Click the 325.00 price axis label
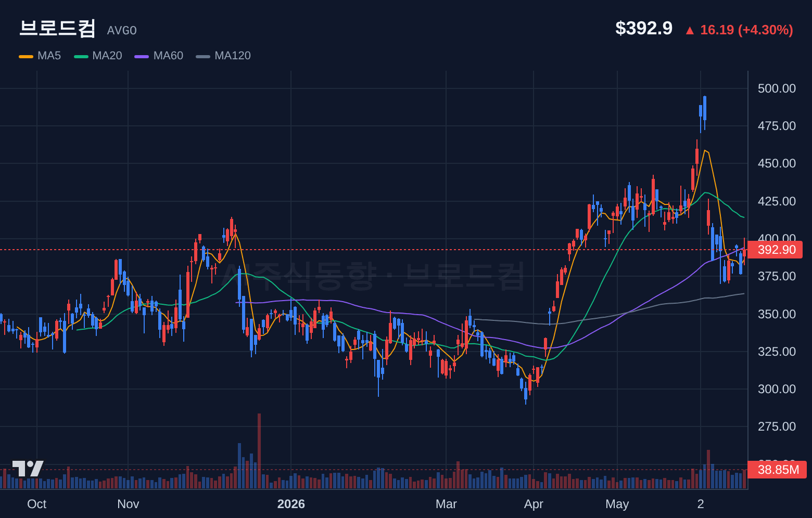The width and height of the screenshot is (812, 518). pyautogui.click(x=777, y=352)
